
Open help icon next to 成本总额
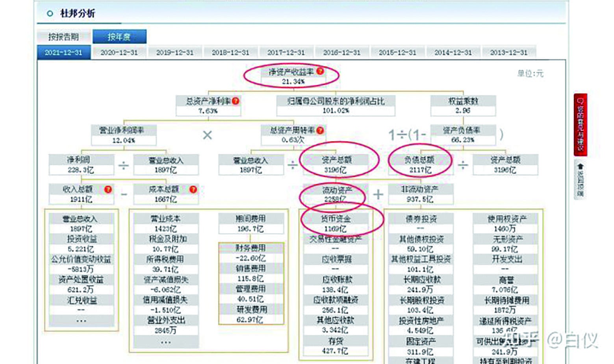(193, 188)
